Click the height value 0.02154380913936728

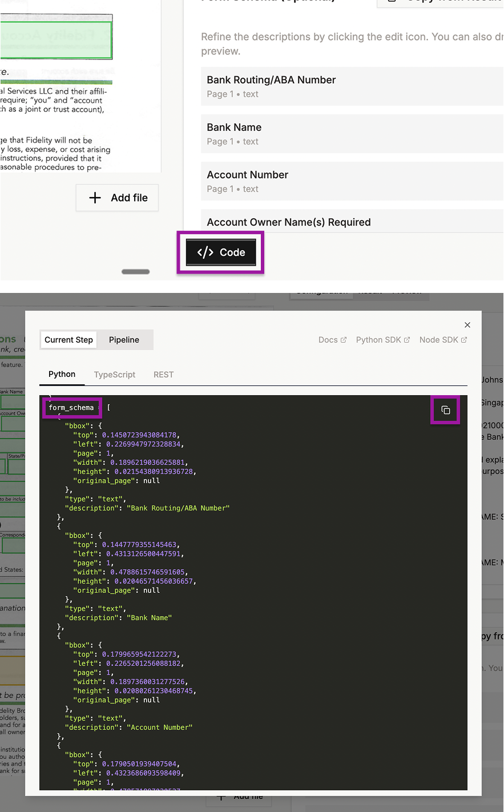tap(154, 472)
